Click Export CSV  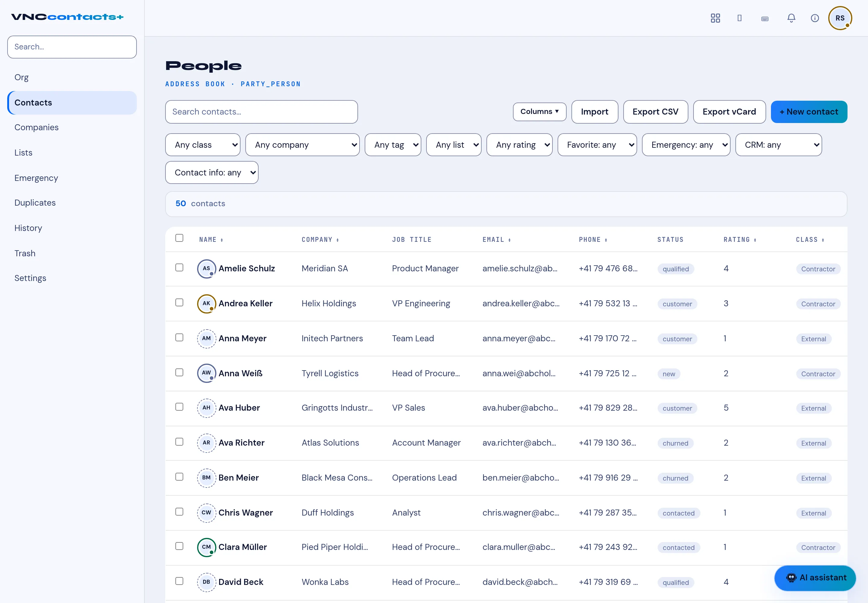click(655, 112)
